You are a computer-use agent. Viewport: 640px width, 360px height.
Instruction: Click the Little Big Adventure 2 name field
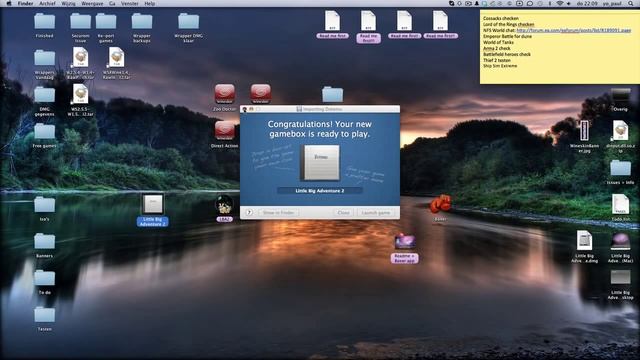coord(320,191)
